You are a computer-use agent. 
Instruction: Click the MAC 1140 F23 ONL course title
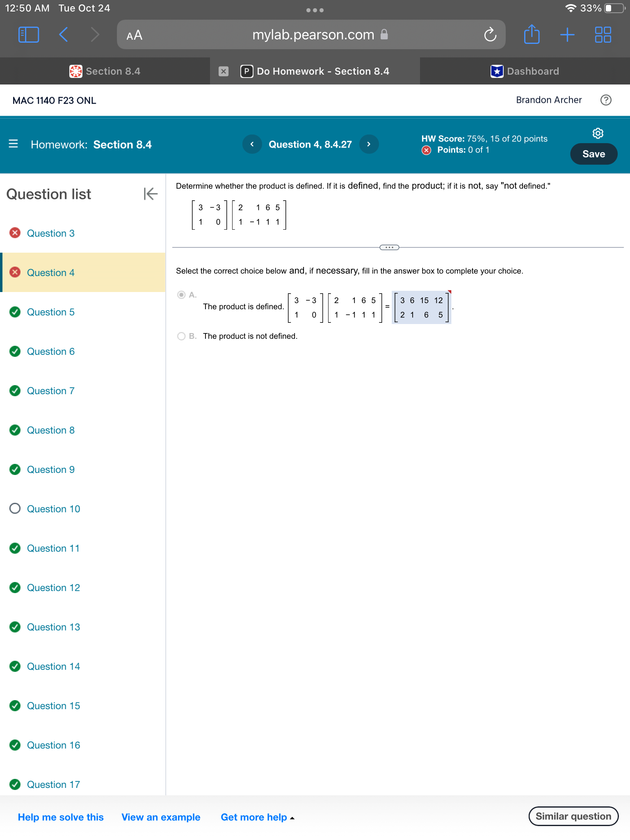[x=54, y=100]
